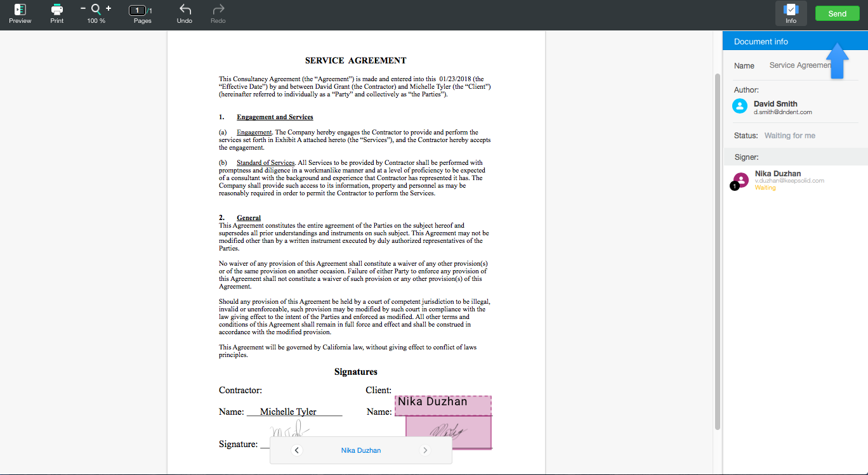
Task: Toggle the Info panel button
Action: tap(791, 13)
